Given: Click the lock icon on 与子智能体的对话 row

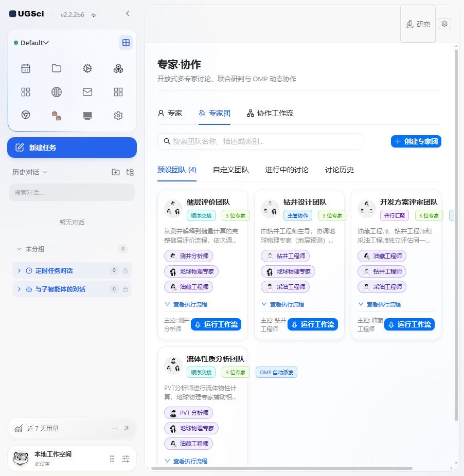Looking at the screenshot, I should (x=125, y=289).
